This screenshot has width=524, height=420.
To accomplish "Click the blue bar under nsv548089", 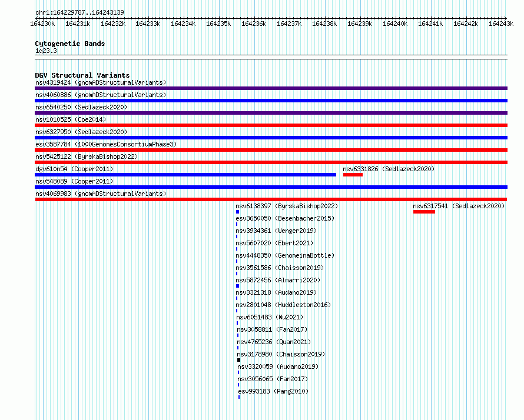I will [x=271, y=187].
